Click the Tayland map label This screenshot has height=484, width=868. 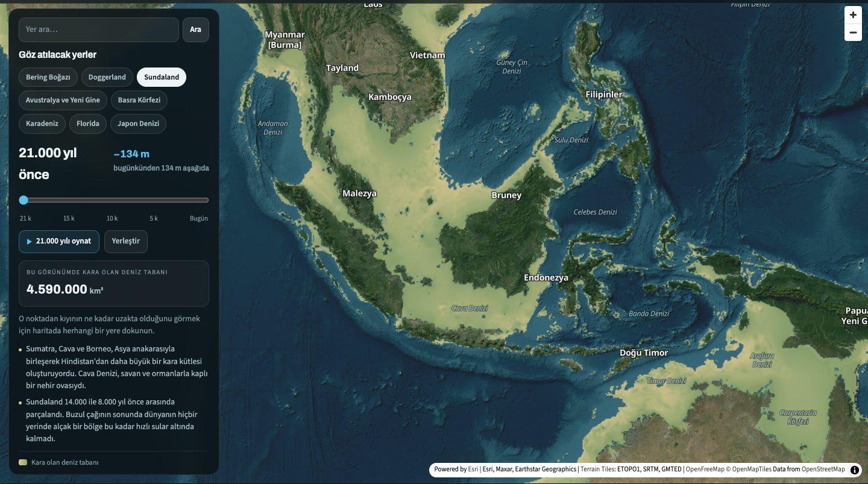pyautogui.click(x=342, y=68)
